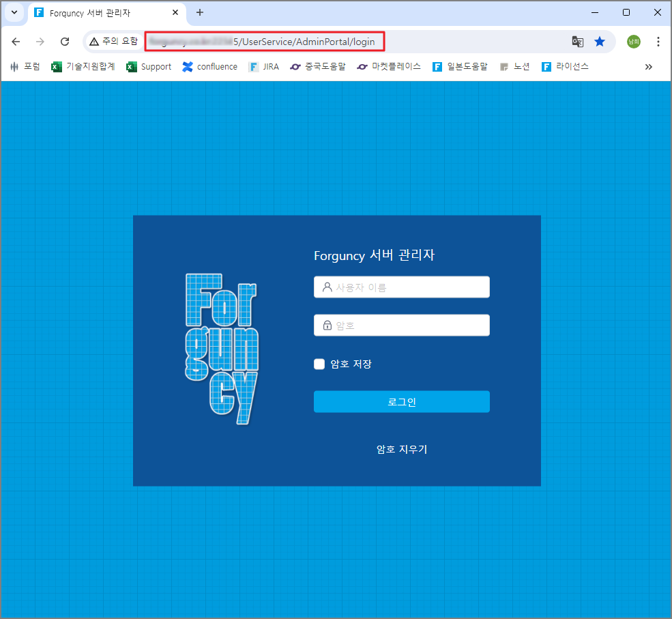Toggle the 암호 저장 checkbox
This screenshot has height=619, width=672.
coord(319,364)
